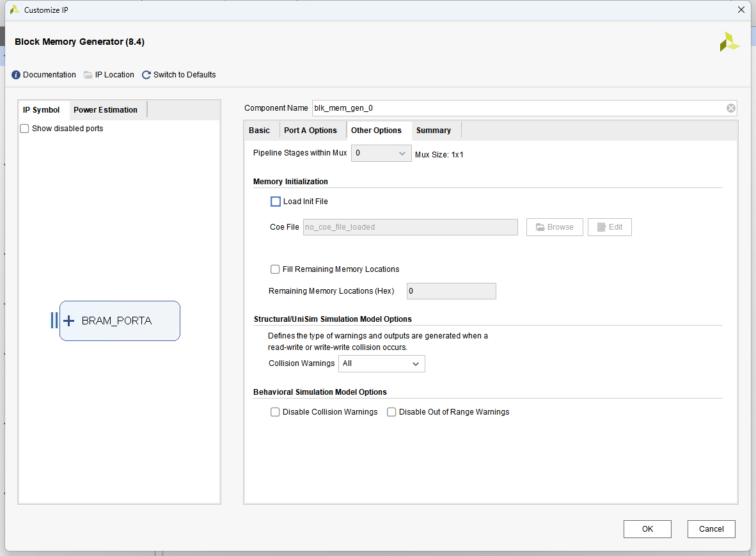Open the Power Estimation tab
This screenshot has width=756, height=556.
[x=106, y=110]
